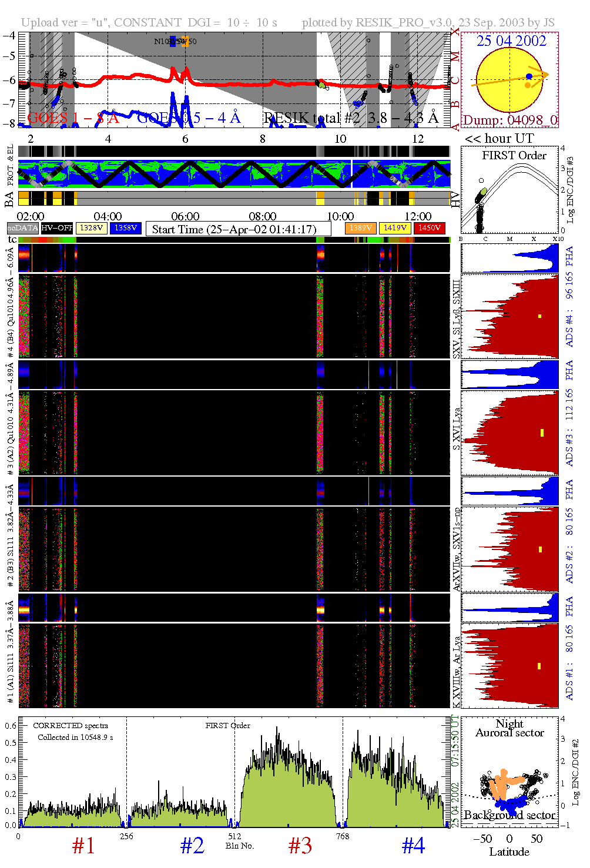Click the 1328V voltage legend swatch
Image resolution: width=590 pixels, height=868 pixels.
(x=92, y=228)
